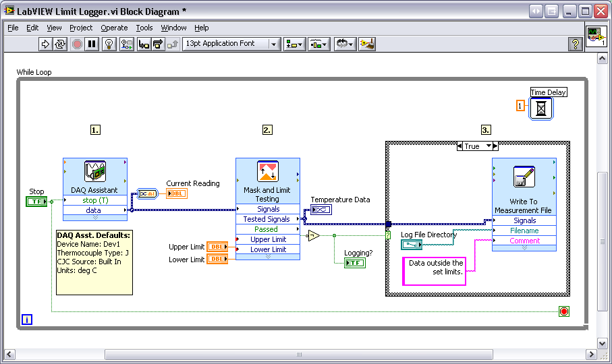Open the Tools menu
Screen dimensions: 612x364
pos(144,28)
